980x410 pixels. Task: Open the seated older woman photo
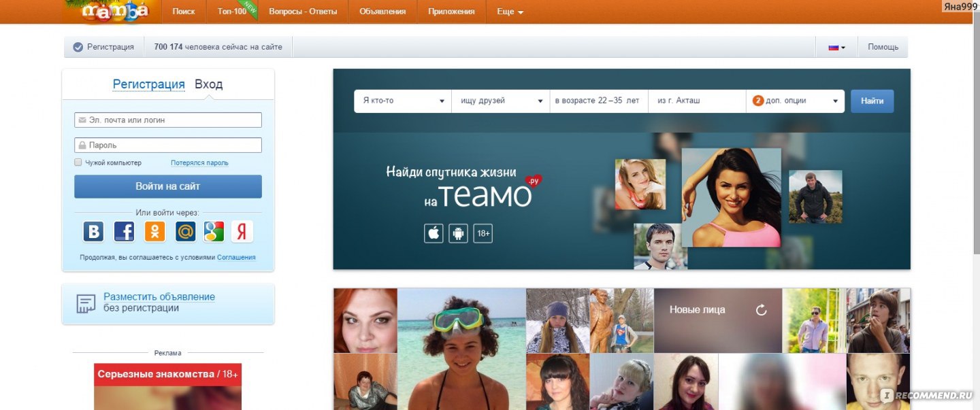pyautogui.click(x=365, y=382)
